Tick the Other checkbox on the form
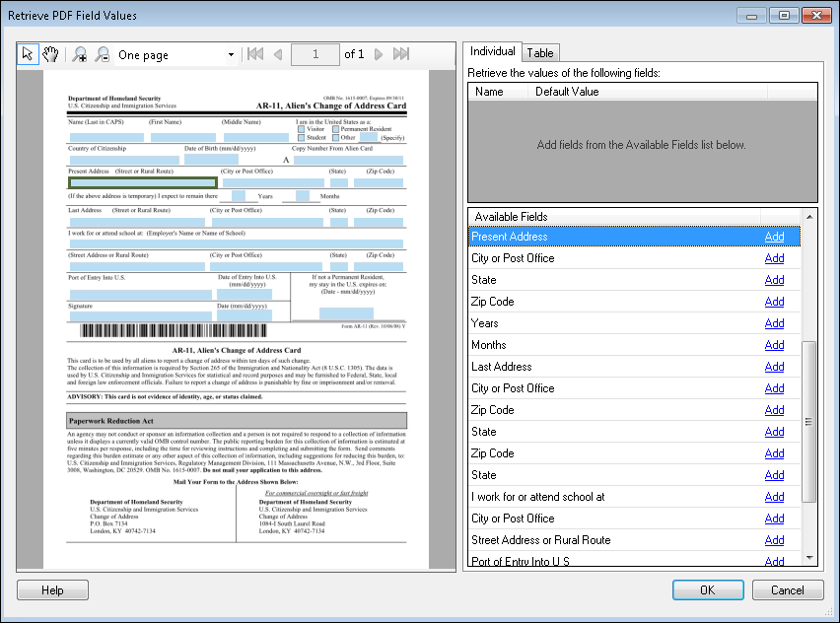Viewport: 840px width, 623px height. 335,138
